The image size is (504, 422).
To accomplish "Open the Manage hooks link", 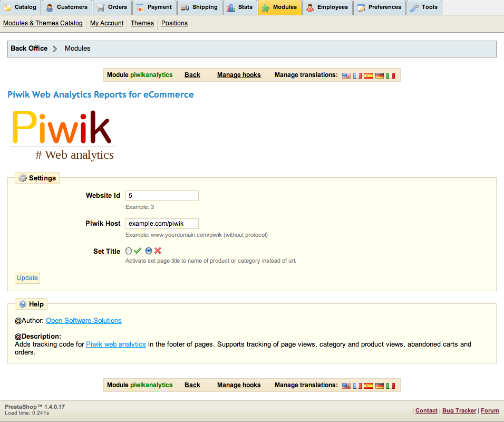I will 238,75.
